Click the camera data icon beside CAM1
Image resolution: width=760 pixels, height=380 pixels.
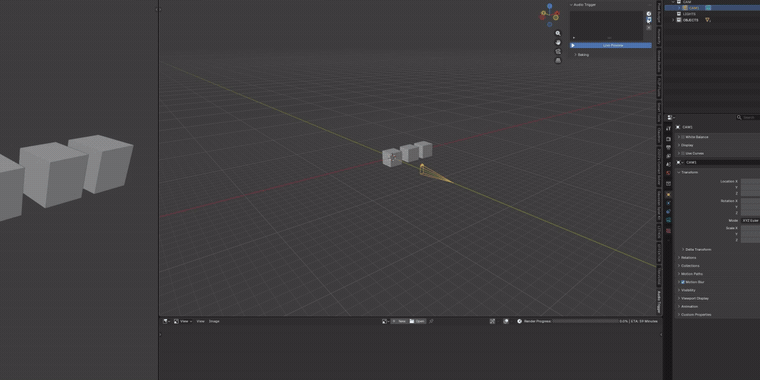[x=708, y=8]
